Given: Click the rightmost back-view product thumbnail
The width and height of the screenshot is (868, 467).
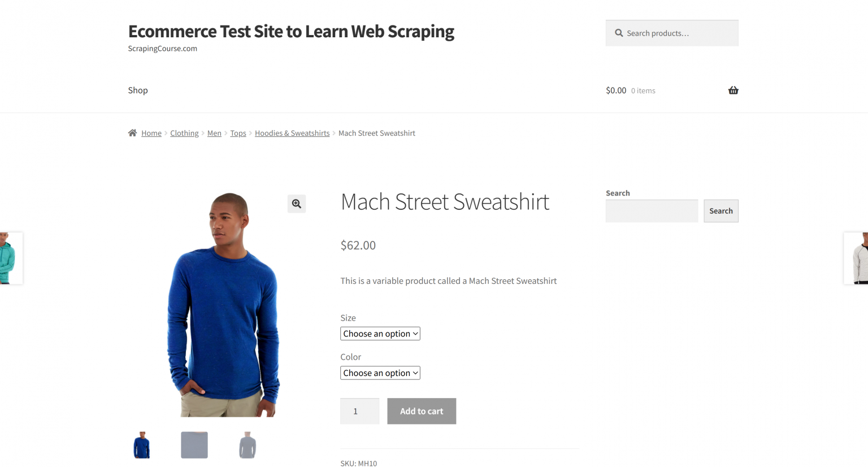Looking at the screenshot, I should 247,445.
